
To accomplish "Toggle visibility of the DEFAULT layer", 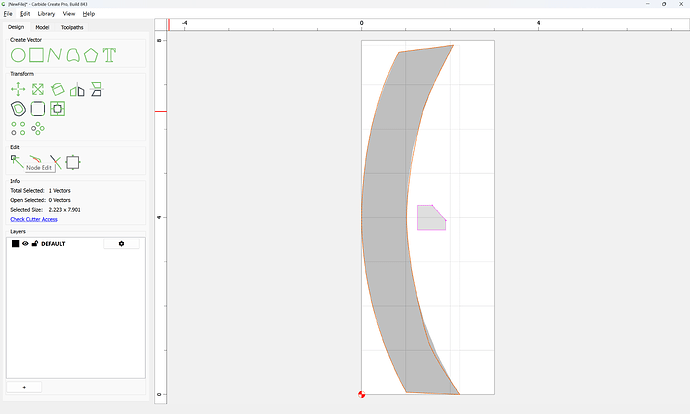I will coord(25,243).
